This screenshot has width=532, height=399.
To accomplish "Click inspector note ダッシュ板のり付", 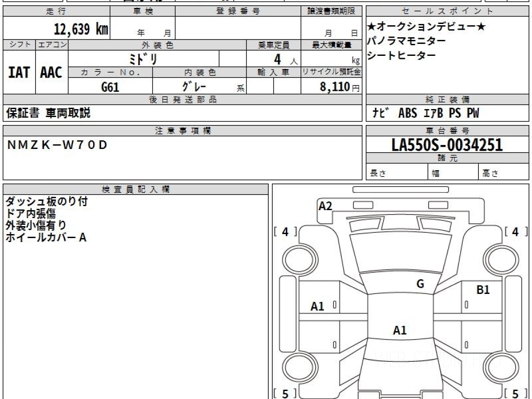I will point(47,201).
